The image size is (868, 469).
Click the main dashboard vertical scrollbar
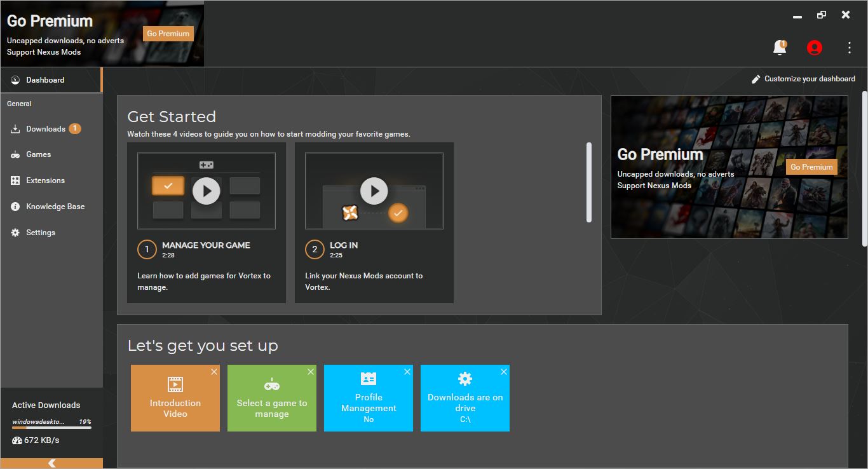[864, 168]
